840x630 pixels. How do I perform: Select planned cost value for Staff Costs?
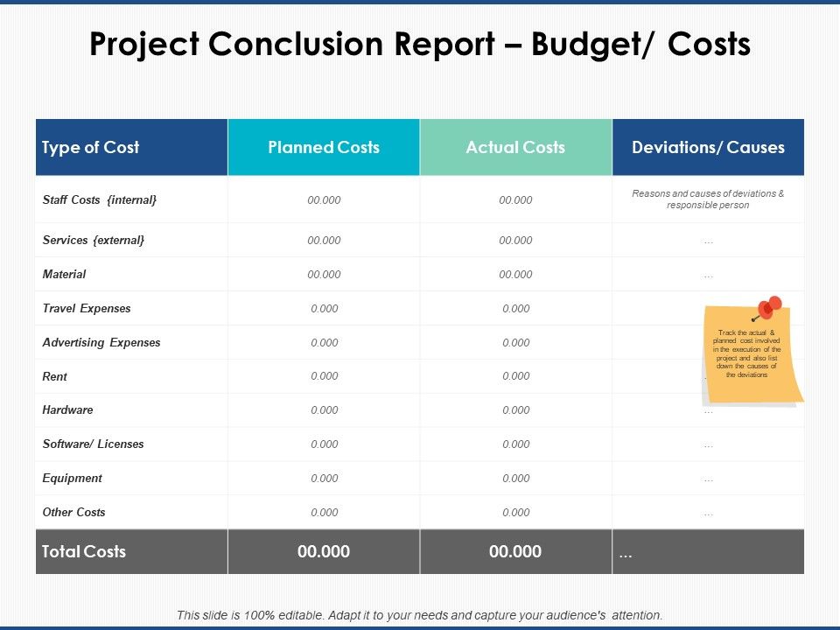tap(324, 199)
